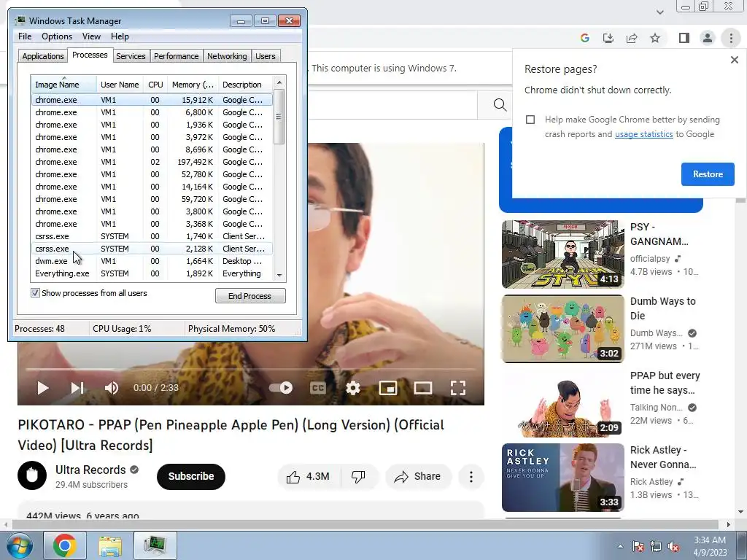Select chrome.exe using 197,492 K memory
Image resolution: width=747 pixels, height=560 pixels.
point(152,162)
